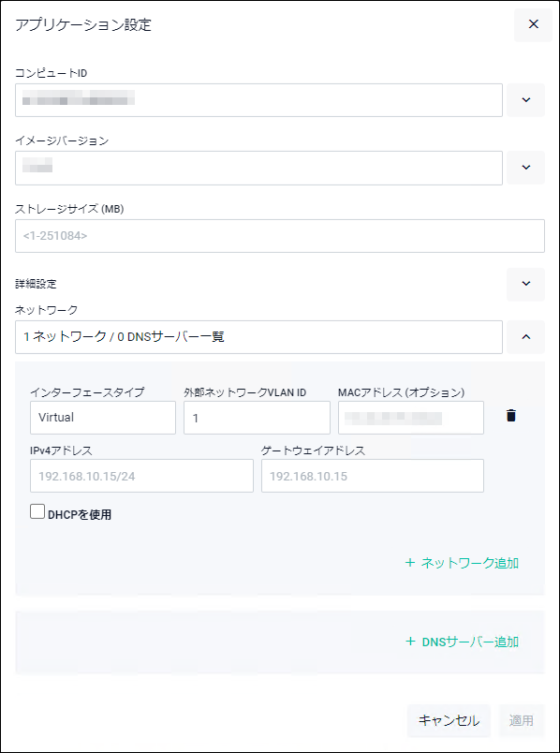Close the アプリケーション設定 dialog
The width and height of the screenshot is (560, 753).
(x=533, y=24)
